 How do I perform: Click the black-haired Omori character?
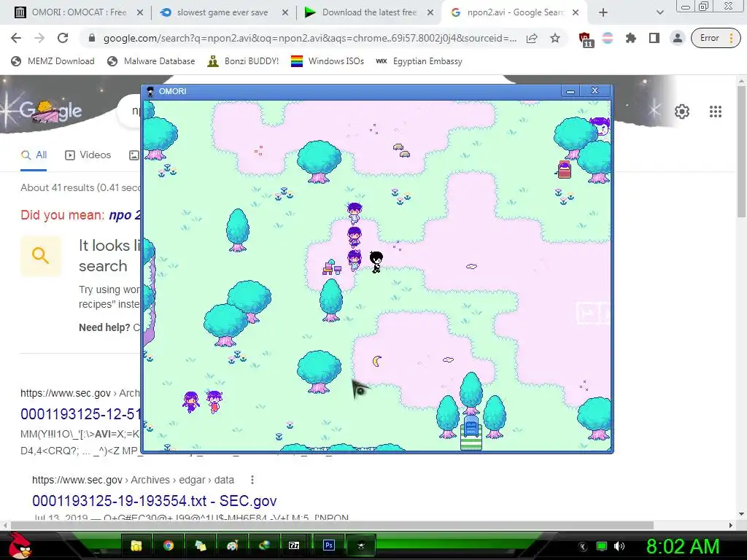point(376,262)
